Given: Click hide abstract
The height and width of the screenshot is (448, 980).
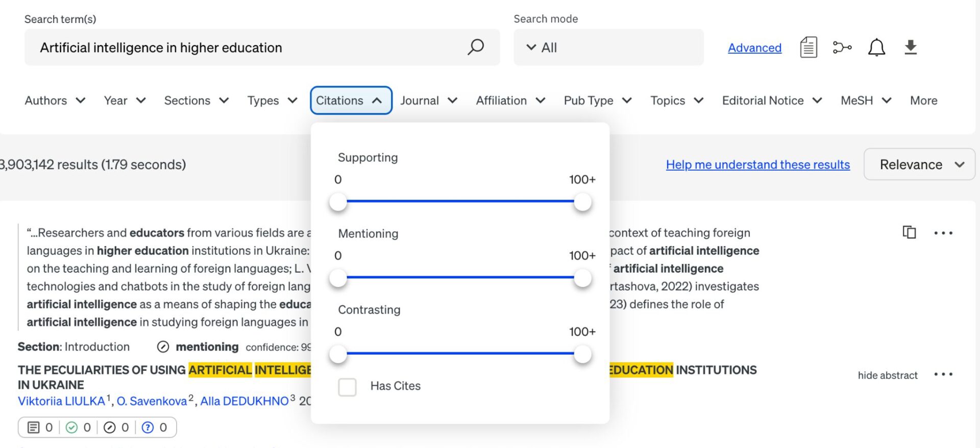Looking at the screenshot, I should pos(887,375).
